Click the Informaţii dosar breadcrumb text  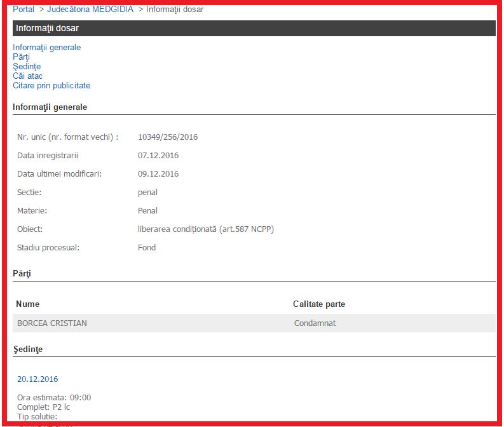(x=175, y=10)
